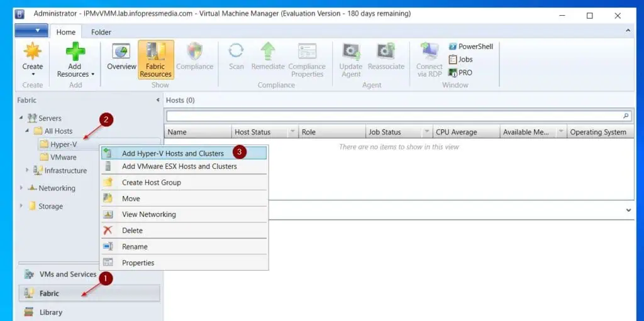Open PowerShell from the ribbon
644x321 pixels.
click(471, 46)
